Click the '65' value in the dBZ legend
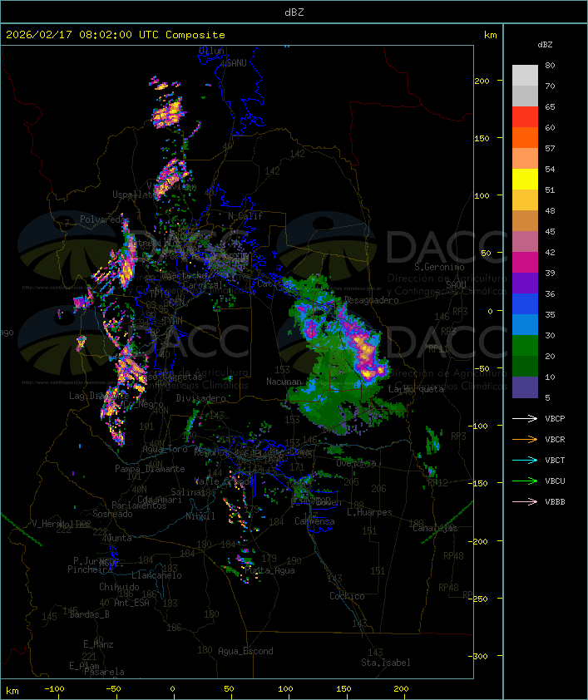The width and height of the screenshot is (588, 700). click(x=550, y=106)
